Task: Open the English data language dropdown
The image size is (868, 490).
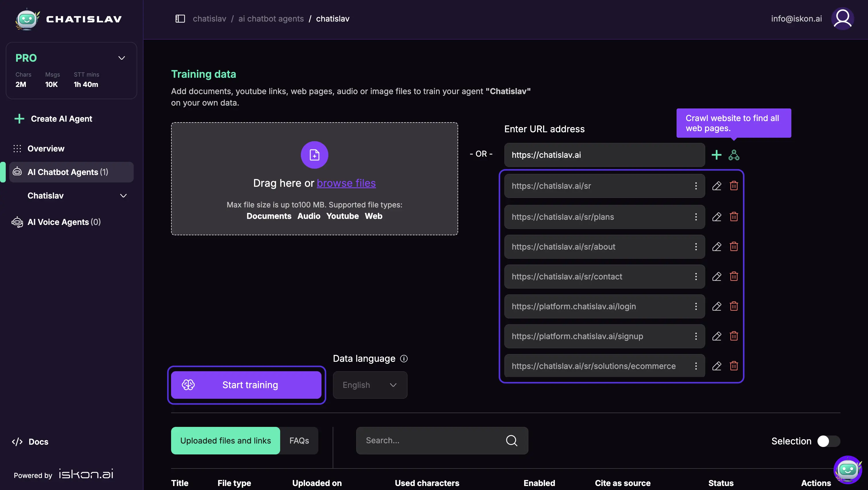Action: click(370, 385)
